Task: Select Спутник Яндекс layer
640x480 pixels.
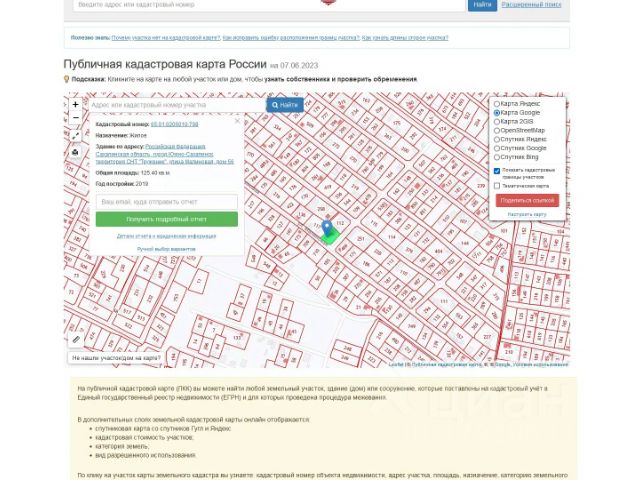Action: pyautogui.click(x=497, y=140)
